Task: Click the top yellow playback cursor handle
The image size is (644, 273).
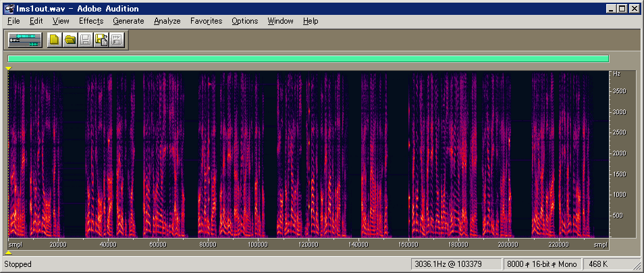Action: pyautogui.click(x=9, y=68)
